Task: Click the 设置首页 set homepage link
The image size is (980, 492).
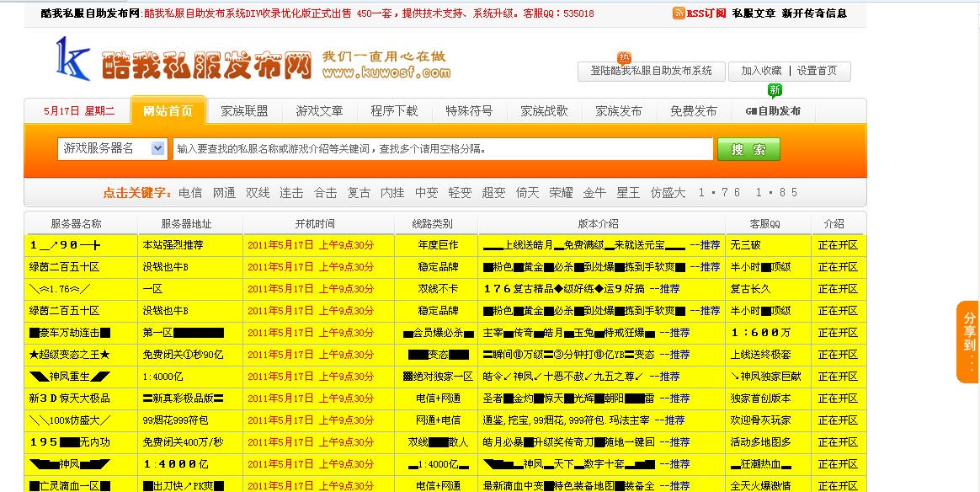Action: pos(818,72)
